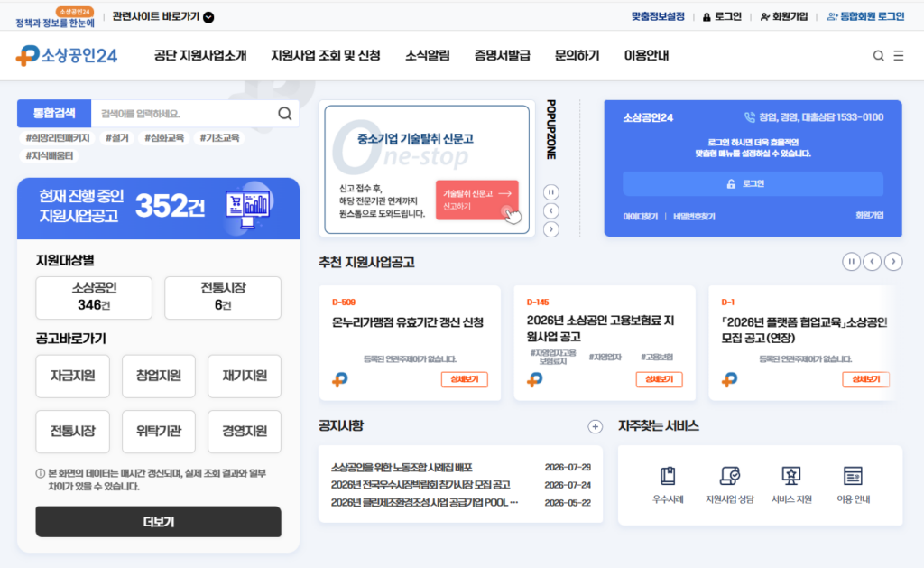
Task: Open the 이용안내 menu
Action: coord(646,55)
